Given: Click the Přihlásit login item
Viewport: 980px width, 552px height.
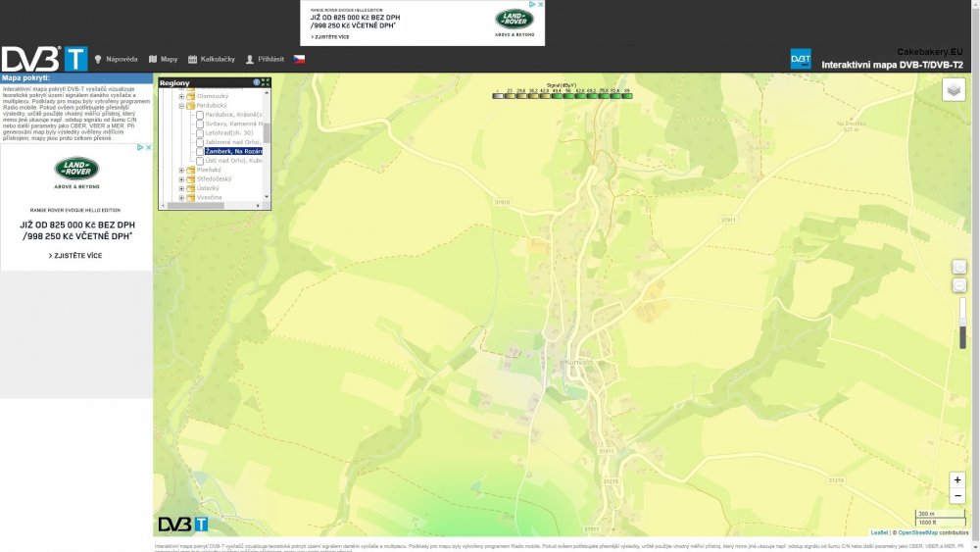Looking at the screenshot, I should point(265,60).
